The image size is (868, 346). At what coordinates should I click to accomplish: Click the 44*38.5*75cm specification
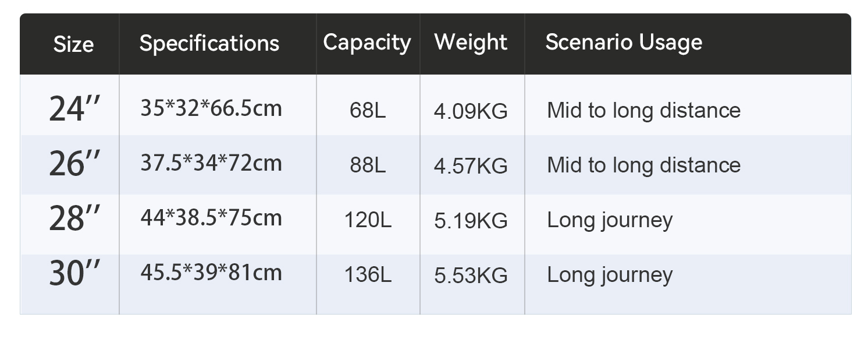[x=211, y=218]
